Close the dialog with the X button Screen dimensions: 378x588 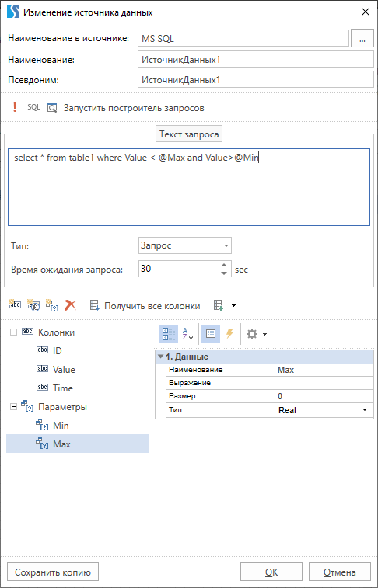click(366, 12)
